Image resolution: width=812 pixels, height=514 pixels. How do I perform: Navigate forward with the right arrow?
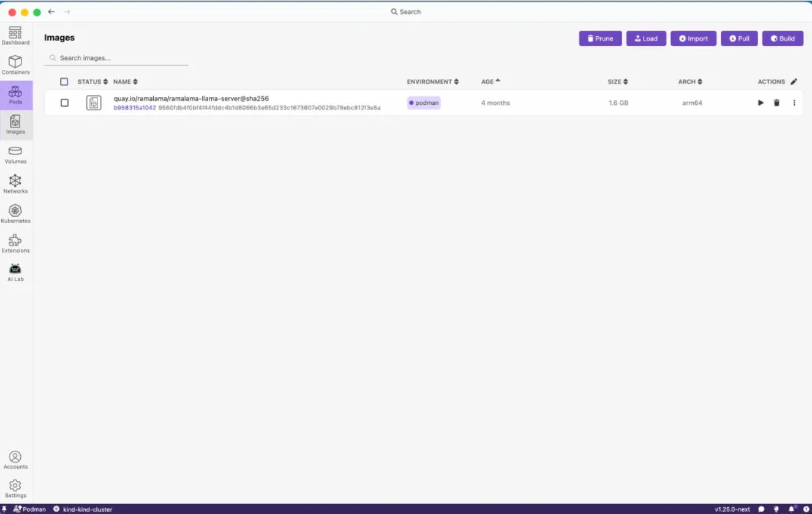pyautogui.click(x=67, y=12)
